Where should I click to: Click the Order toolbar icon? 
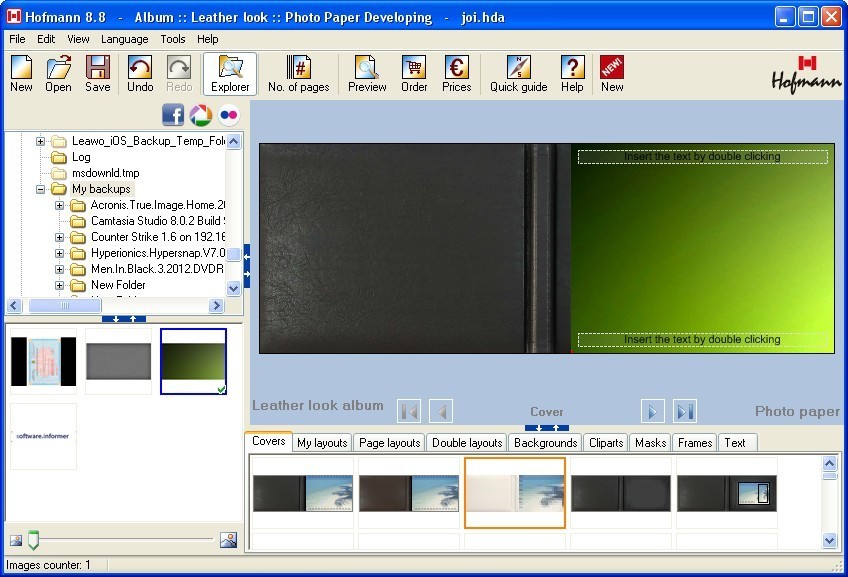pyautogui.click(x=413, y=72)
